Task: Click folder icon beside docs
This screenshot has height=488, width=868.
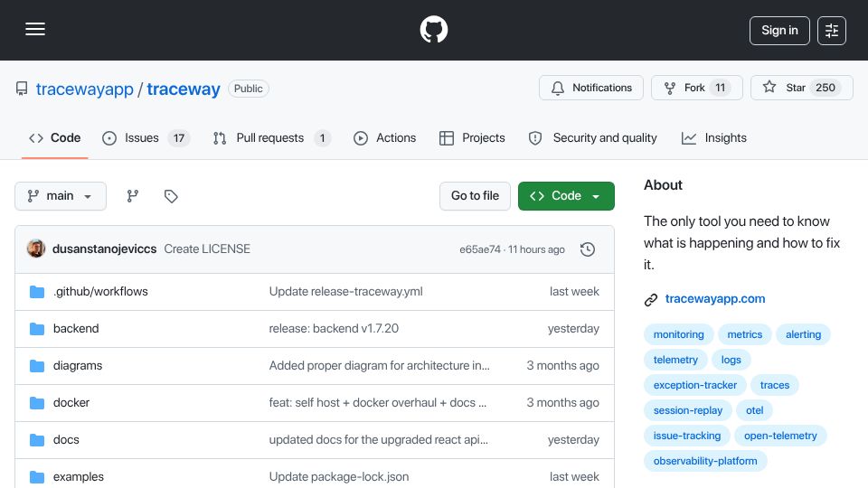Action: click(x=37, y=440)
